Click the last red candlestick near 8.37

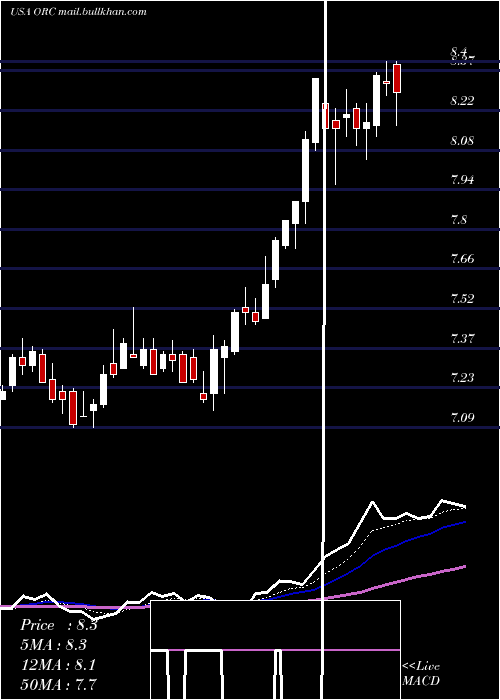[396, 79]
